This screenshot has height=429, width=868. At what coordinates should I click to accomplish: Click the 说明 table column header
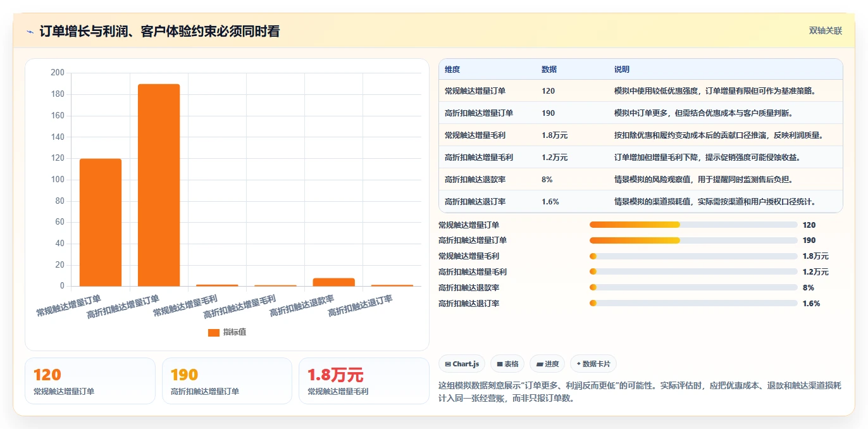click(622, 70)
